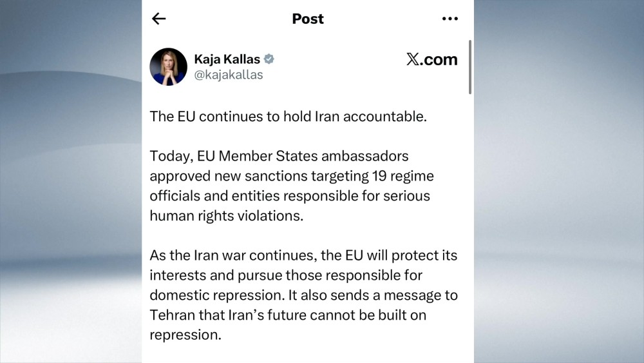Click the vertical scrollbar thumb

click(470, 66)
